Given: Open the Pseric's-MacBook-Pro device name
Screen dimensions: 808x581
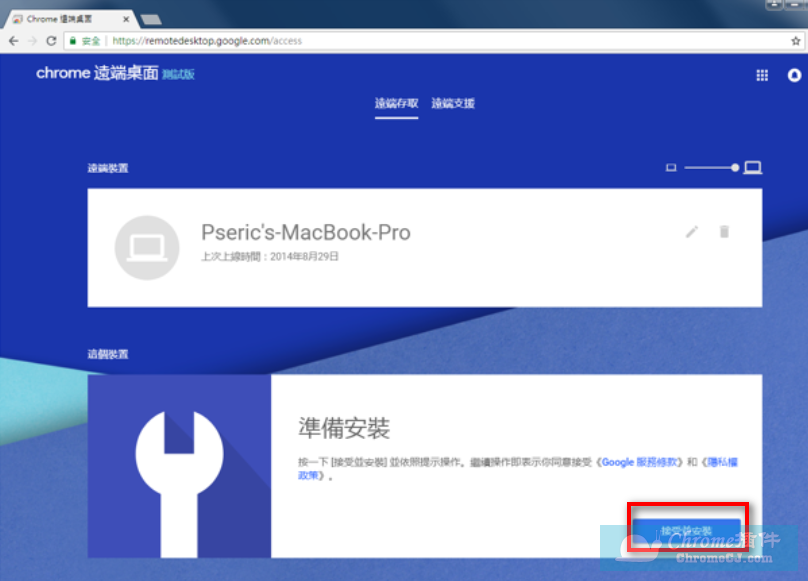Looking at the screenshot, I should pyautogui.click(x=306, y=233).
